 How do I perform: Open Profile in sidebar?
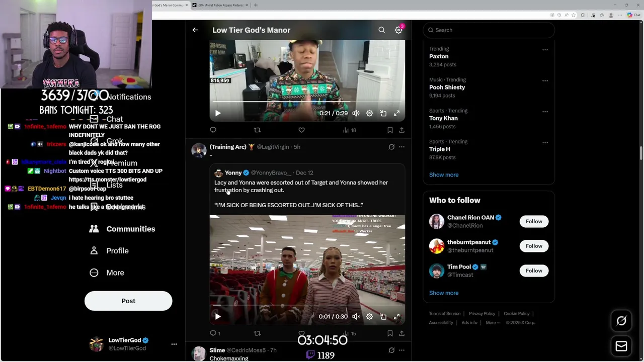[x=109, y=251]
